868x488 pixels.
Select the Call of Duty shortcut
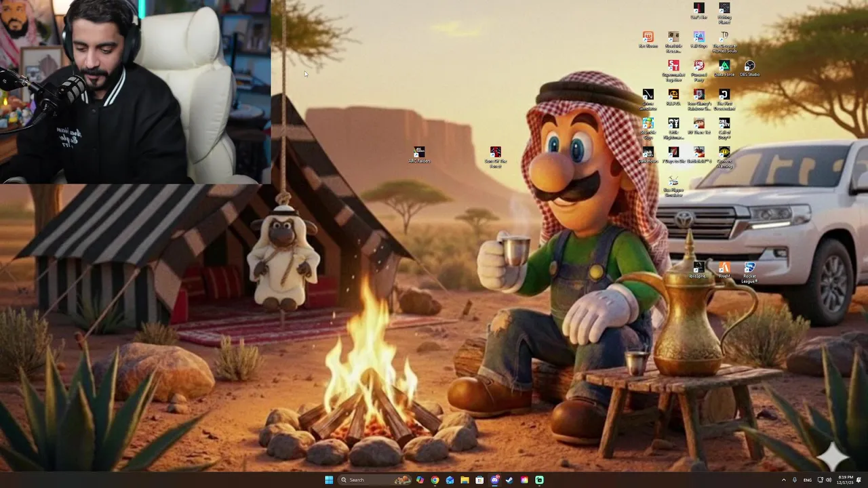724,128
